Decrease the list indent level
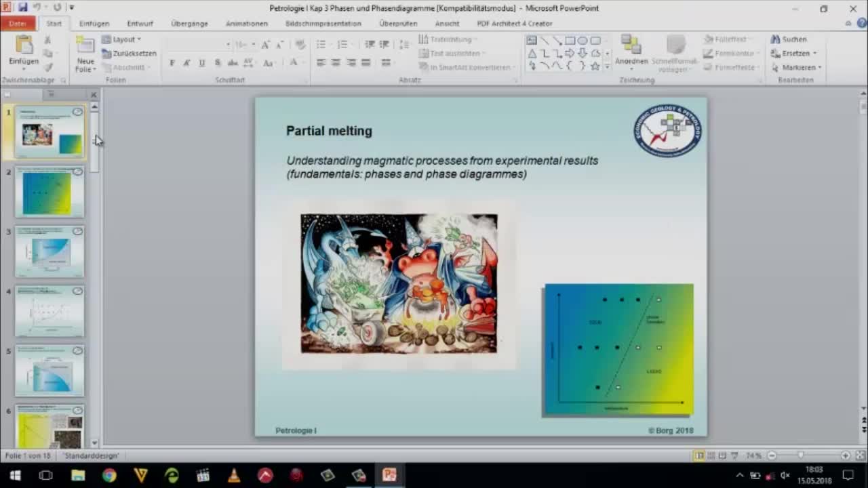This screenshot has height=488, width=868. pos(370,44)
